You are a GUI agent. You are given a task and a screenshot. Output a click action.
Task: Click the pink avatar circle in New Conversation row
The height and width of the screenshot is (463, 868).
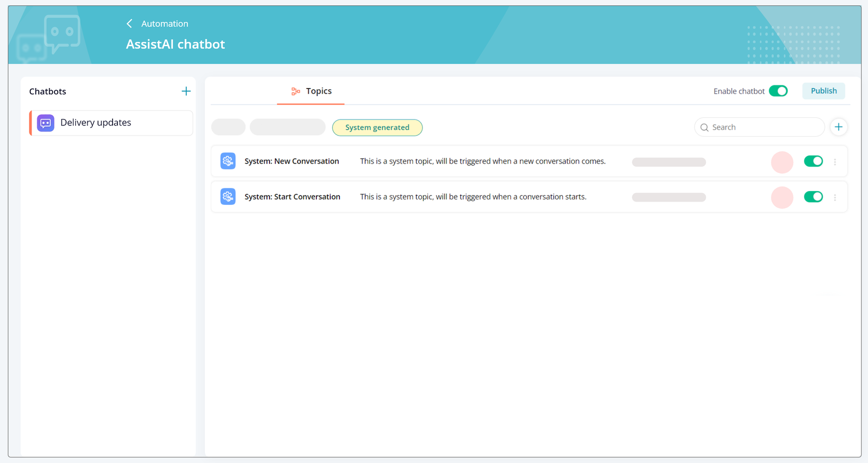click(x=782, y=162)
